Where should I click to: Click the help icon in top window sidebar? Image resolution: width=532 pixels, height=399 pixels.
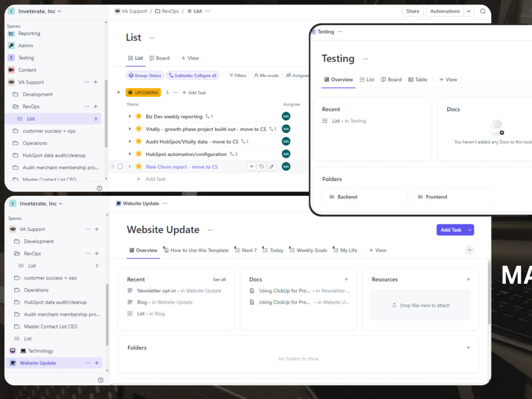(99, 188)
